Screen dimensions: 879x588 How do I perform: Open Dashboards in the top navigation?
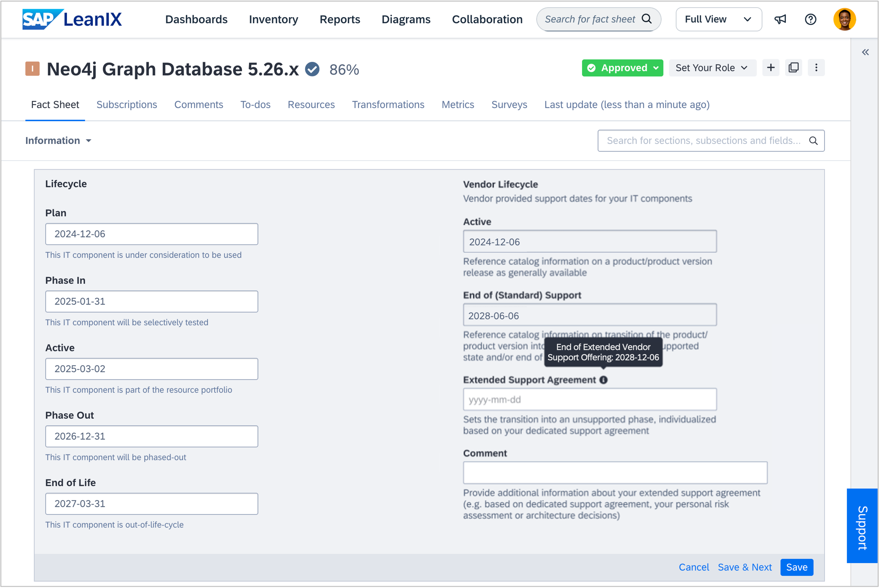pos(196,19)
